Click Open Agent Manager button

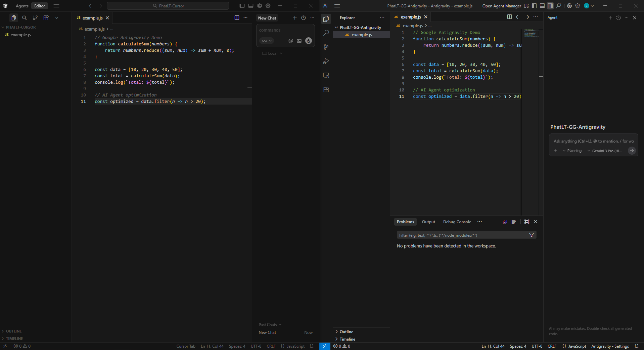click(x=501, y=6)
